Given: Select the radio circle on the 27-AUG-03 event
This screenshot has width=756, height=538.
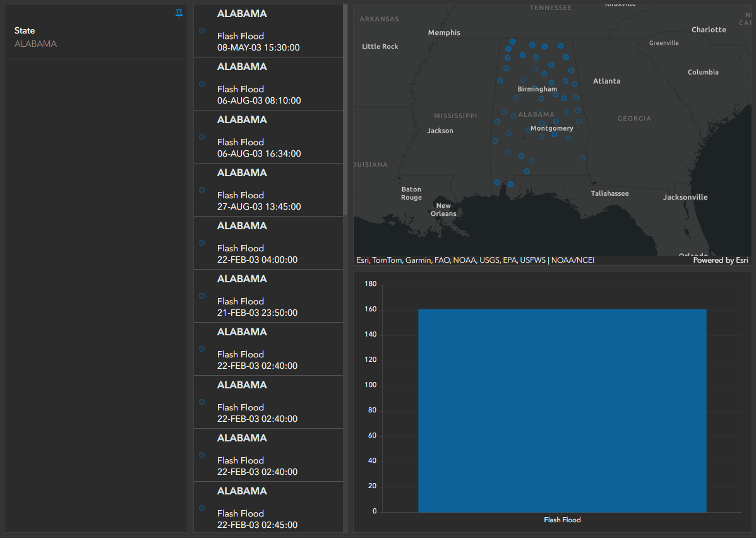Looking at the screenshot, I should pyautogui.click(x=201, y=189).
